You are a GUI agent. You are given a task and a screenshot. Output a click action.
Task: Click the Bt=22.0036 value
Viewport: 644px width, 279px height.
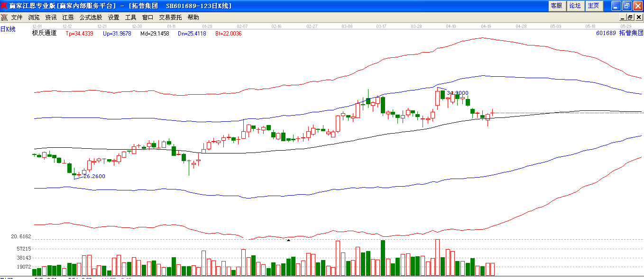(x=229, y=34)
